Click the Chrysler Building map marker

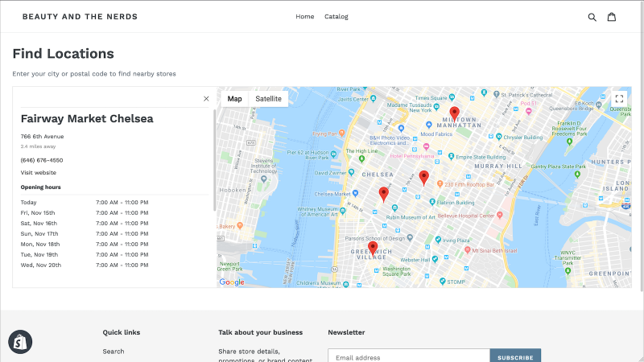click(x=499, y=137)
